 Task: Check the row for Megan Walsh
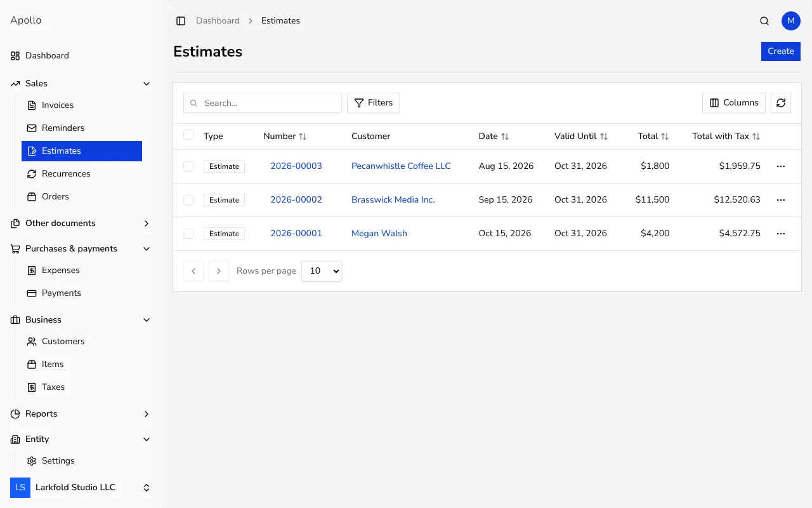point(188,234)
